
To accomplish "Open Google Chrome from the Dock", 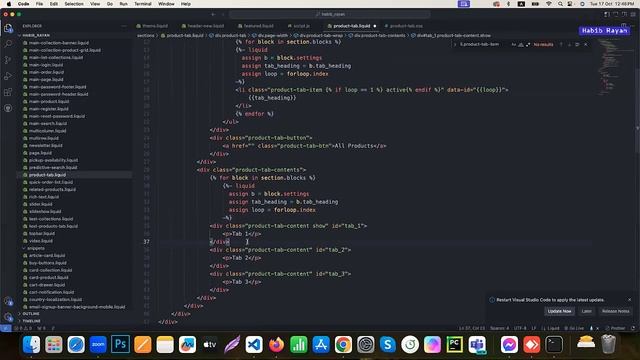I will (343, 344).
